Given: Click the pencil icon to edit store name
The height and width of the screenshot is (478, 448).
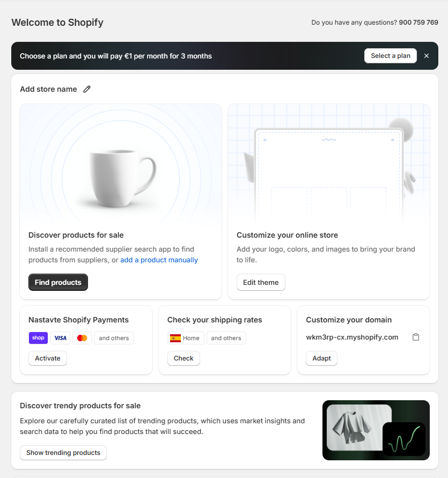Looking at the screenshot, I should (87, 89).
